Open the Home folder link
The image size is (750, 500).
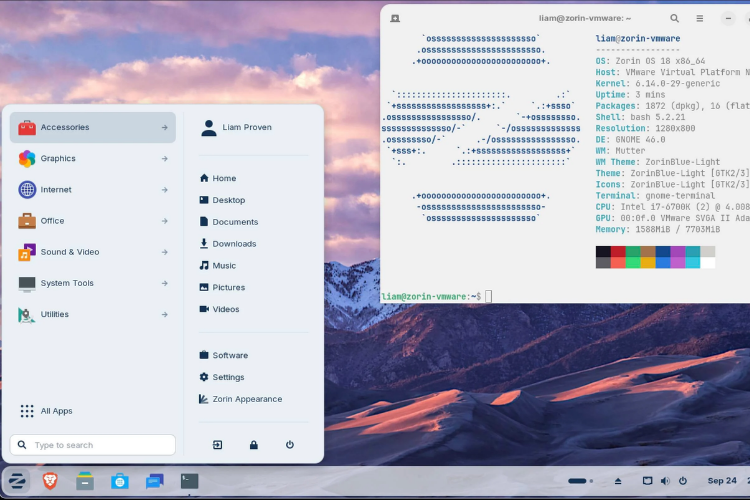coord(218,178)
